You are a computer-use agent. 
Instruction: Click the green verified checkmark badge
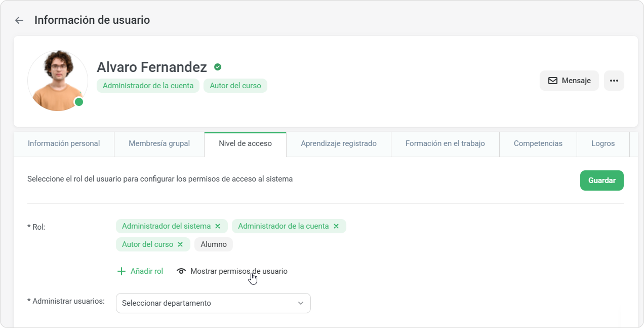(x=218, y=67)
